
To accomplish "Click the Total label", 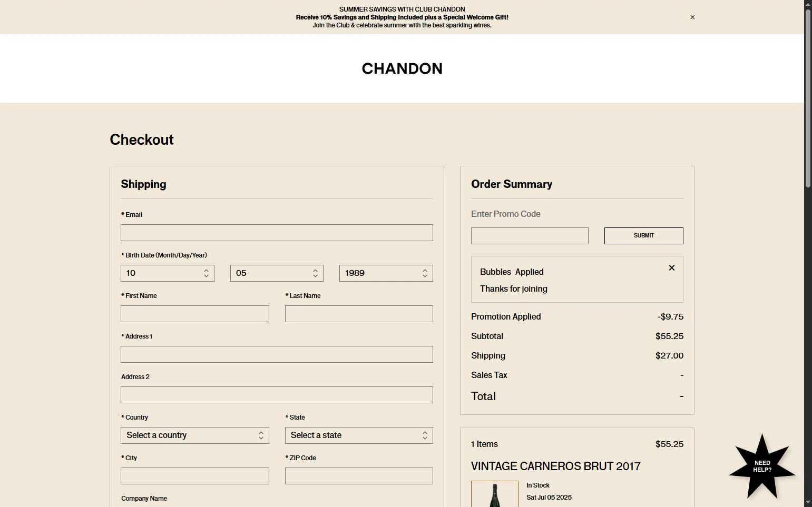I will click(x=483, y=396).
